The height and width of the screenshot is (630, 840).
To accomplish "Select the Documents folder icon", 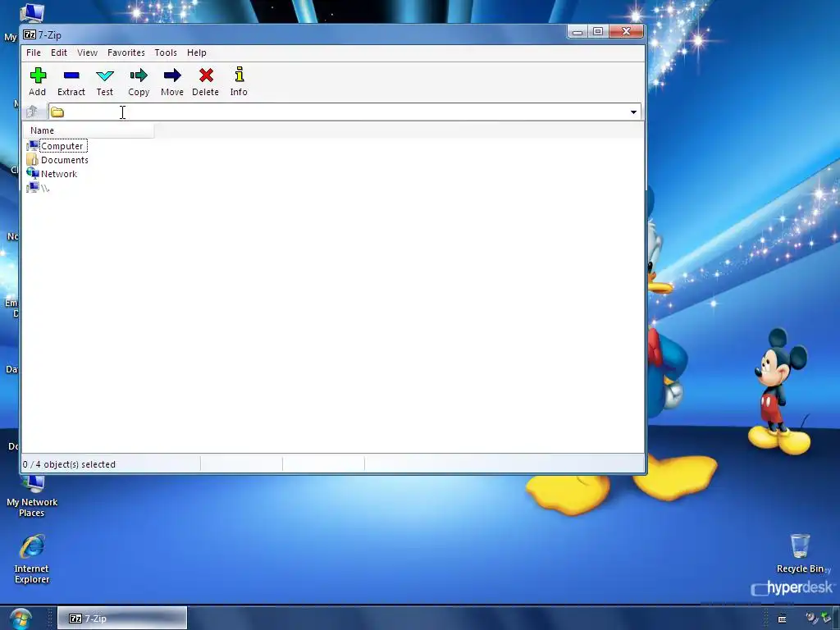I will [x=33, y=160].
